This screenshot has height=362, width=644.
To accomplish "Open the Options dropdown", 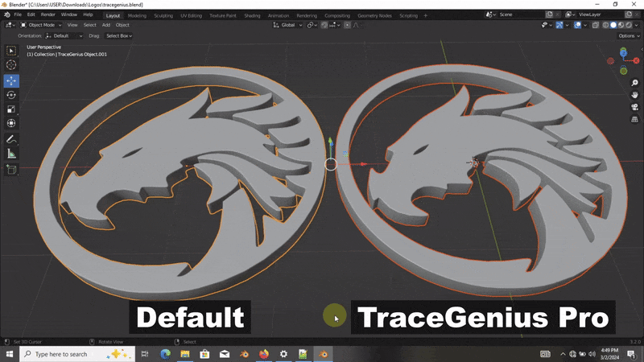I will point(628,35).
